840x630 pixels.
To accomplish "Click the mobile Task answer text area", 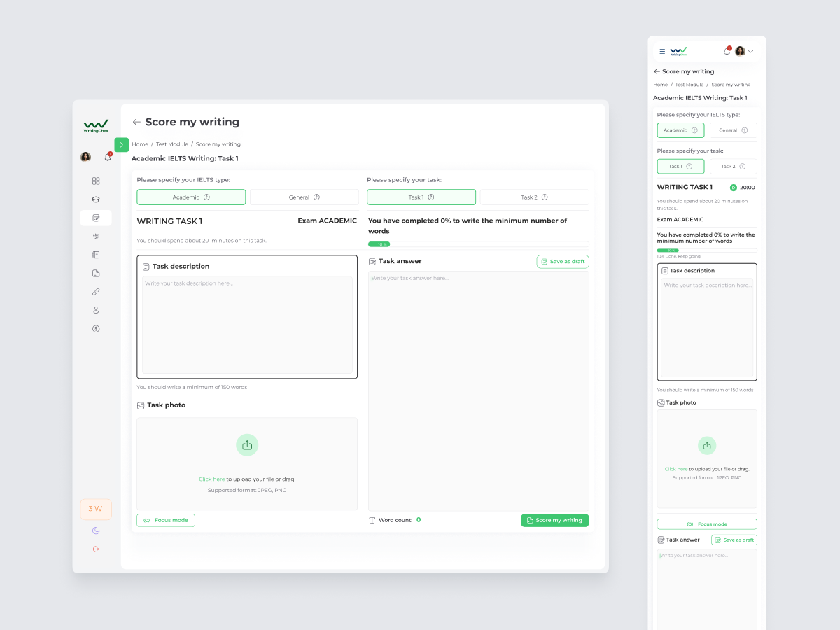I will (707, 588).
